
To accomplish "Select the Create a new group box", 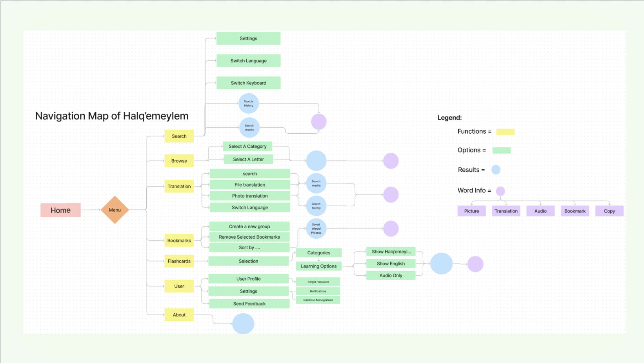I will pyautogui.click(x=249, y=226).
